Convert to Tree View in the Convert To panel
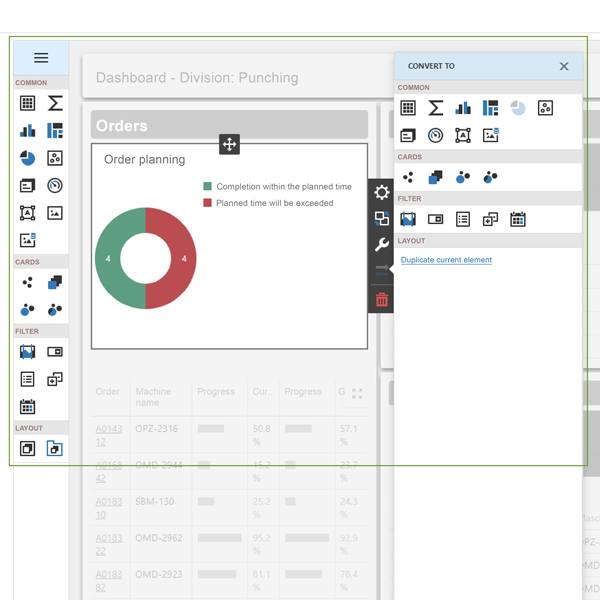Screen dimensions: 600x600 (x=490, y=219)
